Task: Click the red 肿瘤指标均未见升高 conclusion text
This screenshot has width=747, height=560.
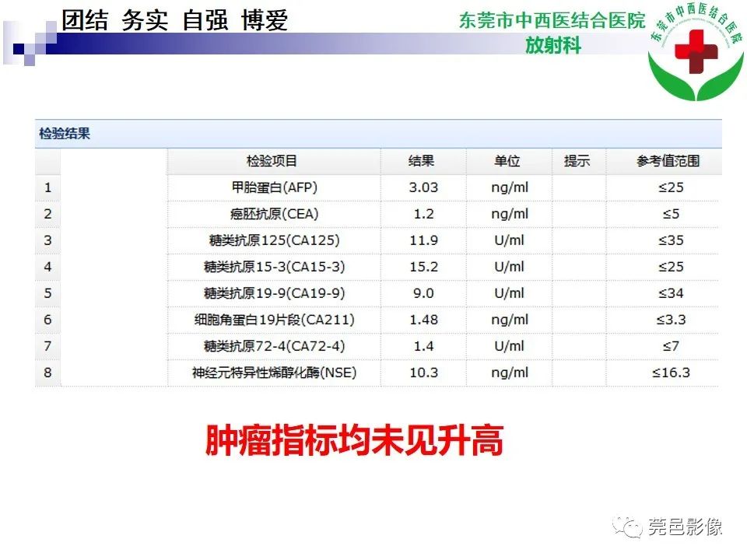Action: pyautogui.click(x=354, y=440)
